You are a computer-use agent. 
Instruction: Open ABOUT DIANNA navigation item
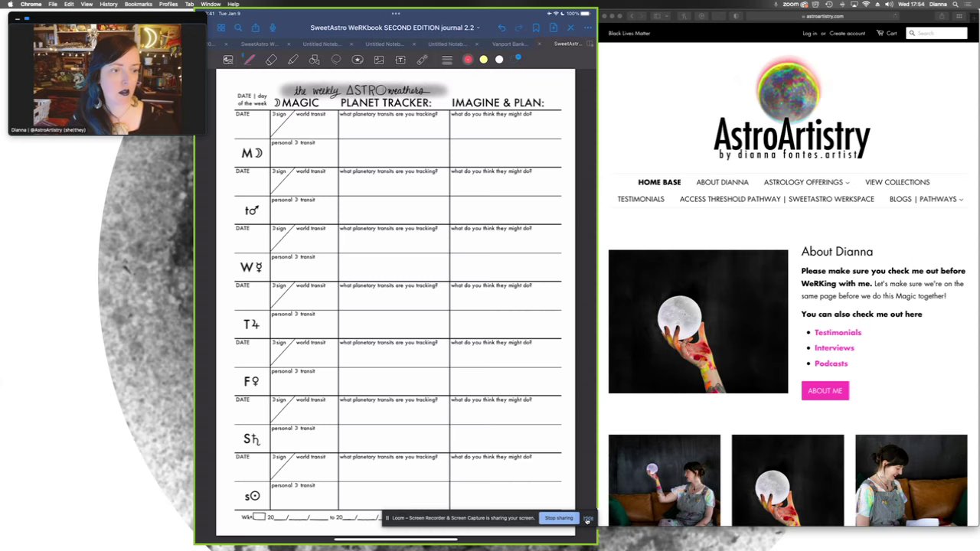pyautogui.click(x=722, y=182)
